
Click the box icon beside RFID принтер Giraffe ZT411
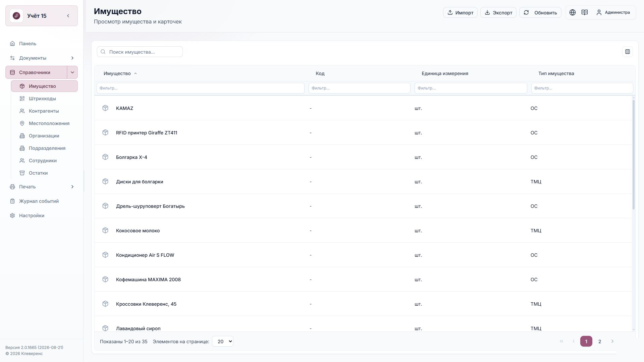tap(105, 132)
